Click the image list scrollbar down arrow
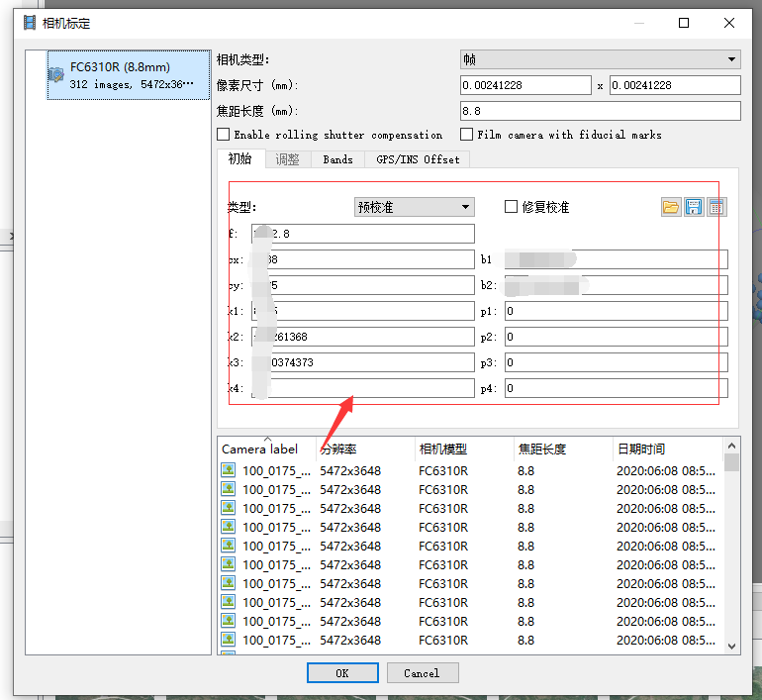 click(731, 647)
